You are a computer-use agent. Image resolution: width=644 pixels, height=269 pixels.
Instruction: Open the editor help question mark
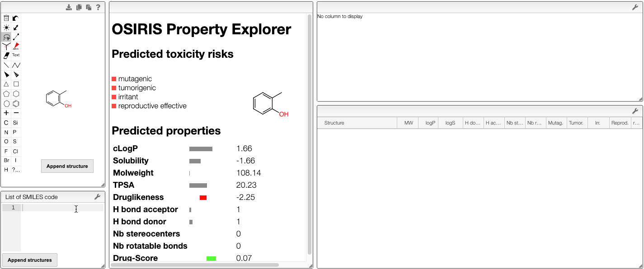tap(98, 7)
